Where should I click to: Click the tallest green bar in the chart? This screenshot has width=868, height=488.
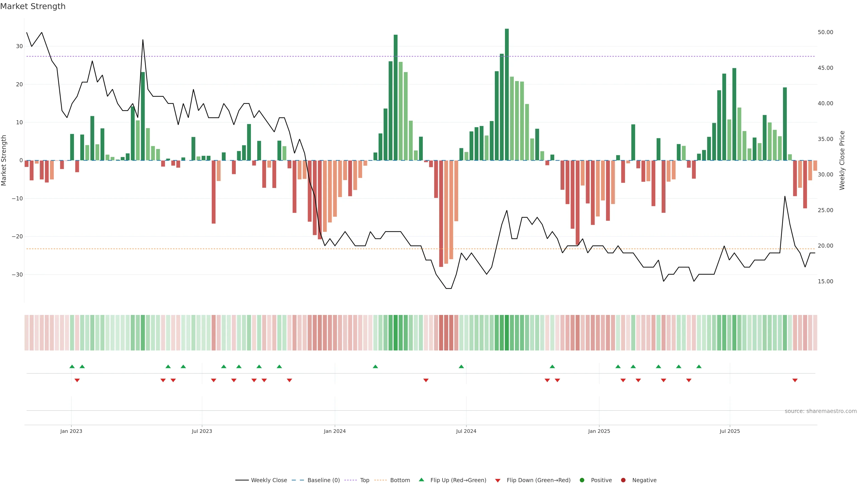tap(507, 94)
